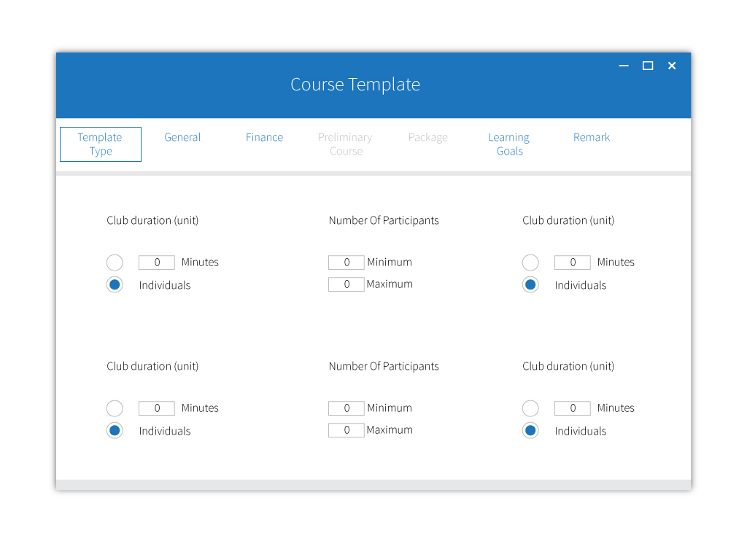747x560 pixels.
Task: Close the Course Template window
Action: (672, 66)
